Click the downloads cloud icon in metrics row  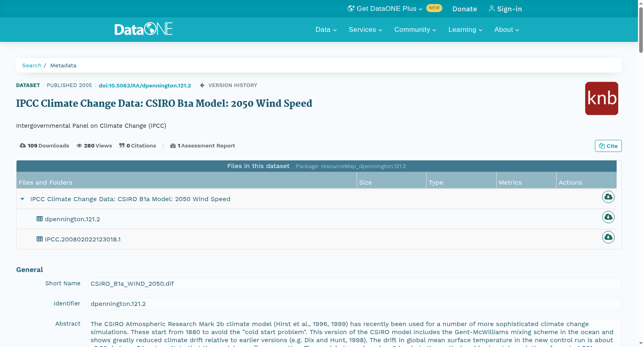(x=23, y=145)
